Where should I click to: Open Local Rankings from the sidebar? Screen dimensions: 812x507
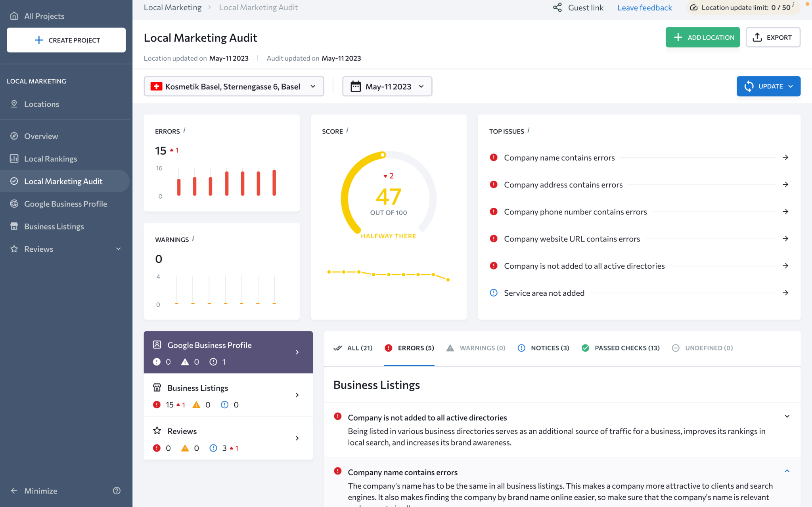click(x=51, y=159)
